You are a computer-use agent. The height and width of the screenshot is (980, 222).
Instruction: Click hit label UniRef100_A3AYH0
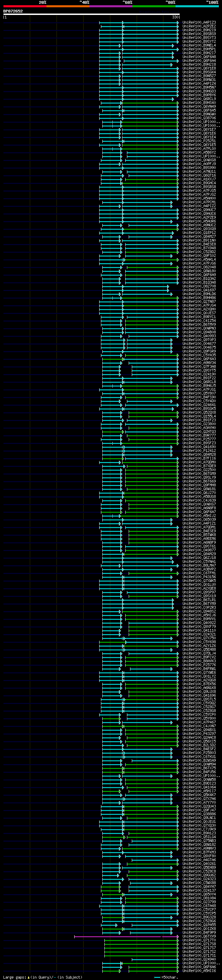point(199,428)
